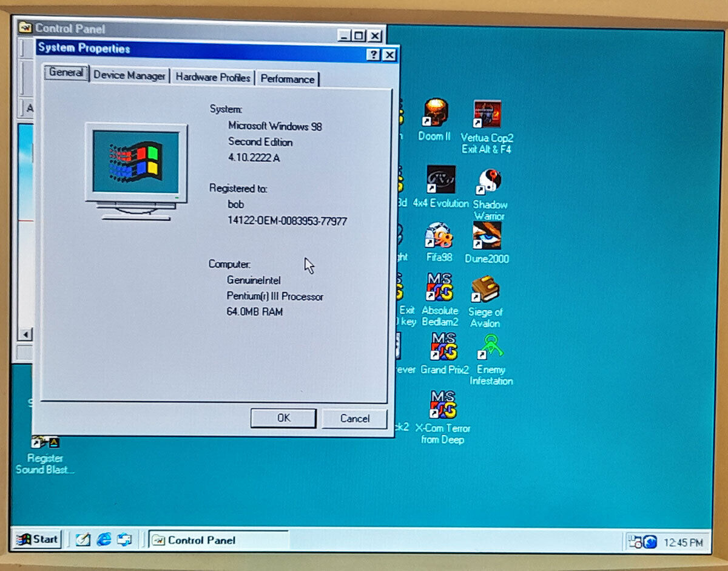Click the 4.10.2222 A version text
Screen dimensions: 728x571
pyautogui.click(x=254, y=158)
